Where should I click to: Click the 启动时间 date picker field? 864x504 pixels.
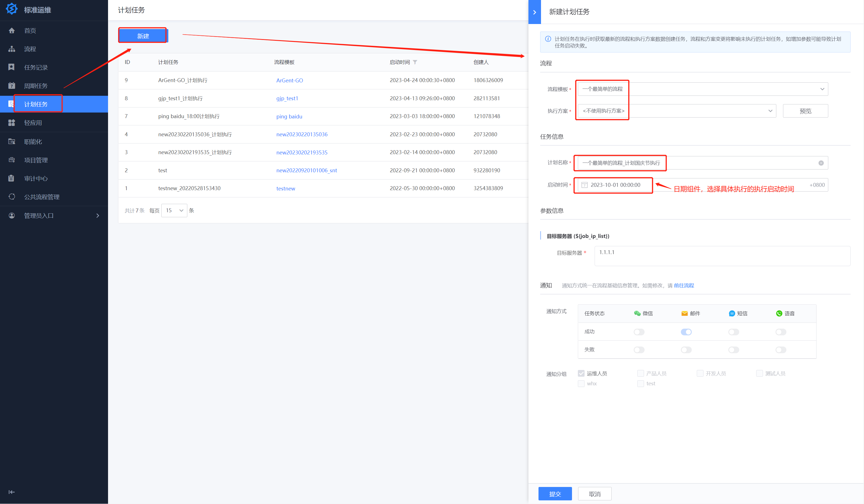point(615,185)
